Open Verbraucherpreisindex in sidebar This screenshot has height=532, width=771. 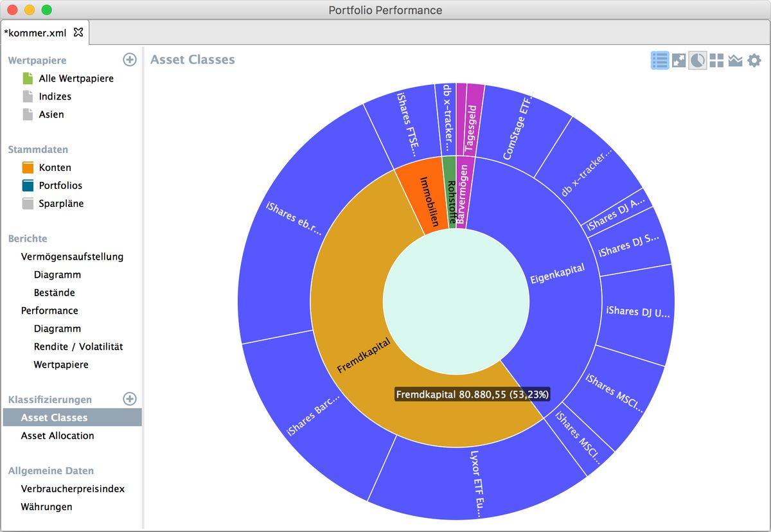[x=73, y=489]
